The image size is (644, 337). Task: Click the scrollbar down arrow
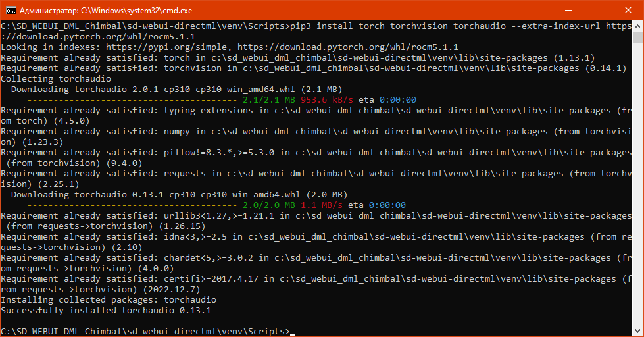point(637,331)
